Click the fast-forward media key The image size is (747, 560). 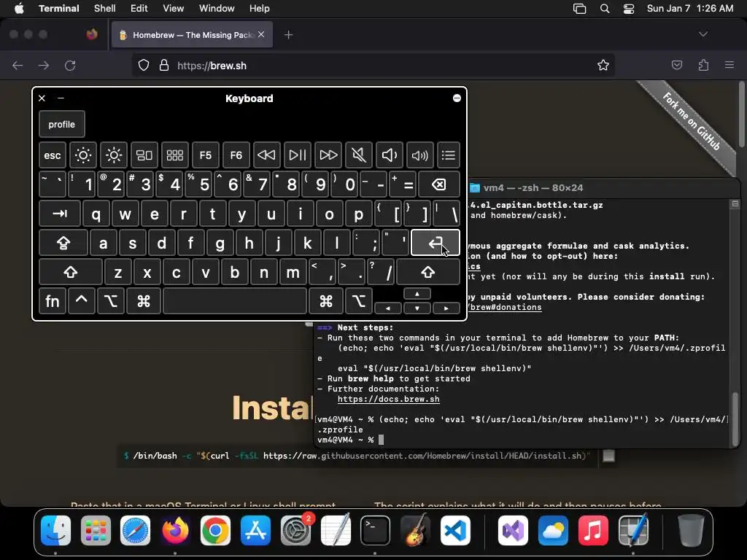click(328, 155)
